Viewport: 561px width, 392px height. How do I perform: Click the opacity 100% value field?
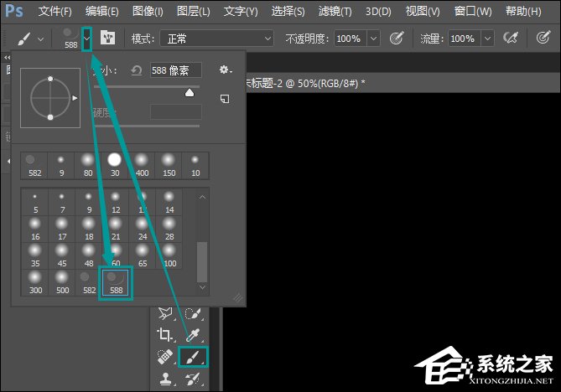point(351,39)
